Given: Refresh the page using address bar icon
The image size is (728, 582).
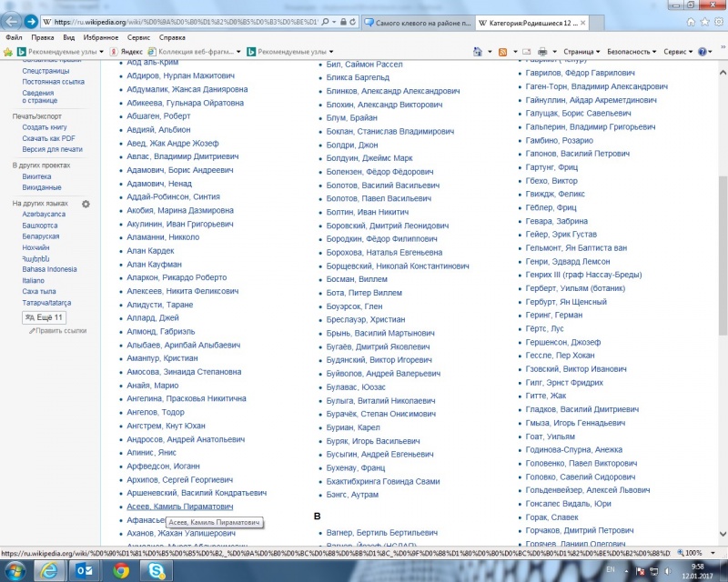Looking at the screenshot, I should 349,21.
